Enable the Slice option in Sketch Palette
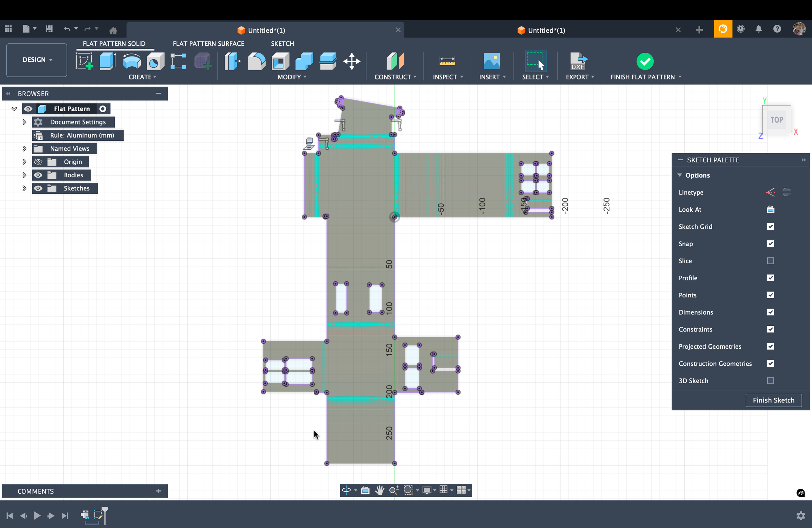This screenshot has width=812, height=528. coord(770,260)
